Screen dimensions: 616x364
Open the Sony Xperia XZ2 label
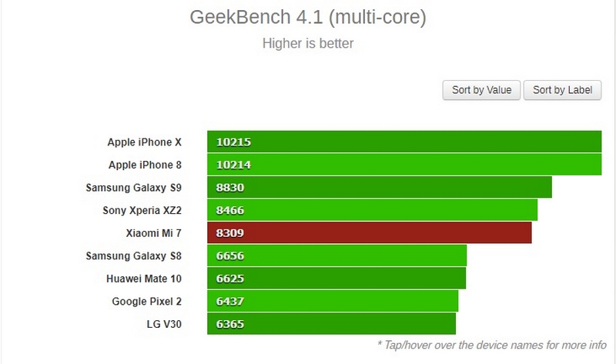tap(142, 210)
